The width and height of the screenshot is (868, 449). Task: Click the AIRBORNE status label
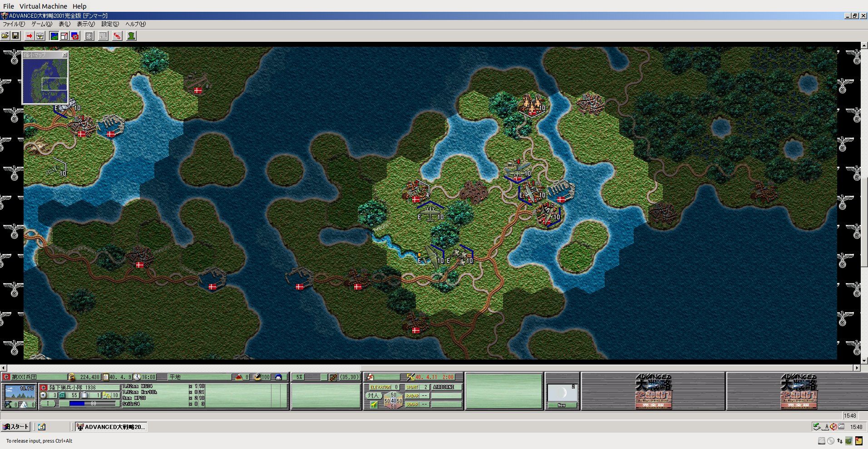point(444,387)
